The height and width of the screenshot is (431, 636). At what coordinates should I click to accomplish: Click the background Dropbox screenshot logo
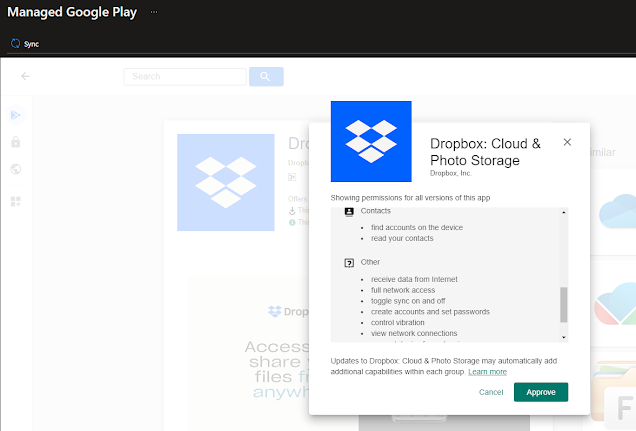[x=275, y=311]
